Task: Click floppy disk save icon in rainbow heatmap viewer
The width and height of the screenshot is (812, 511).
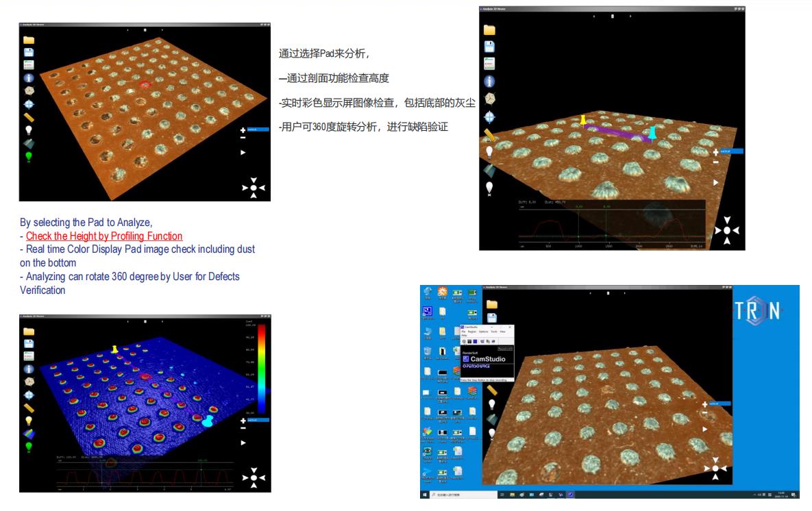Action: [29, 343]
